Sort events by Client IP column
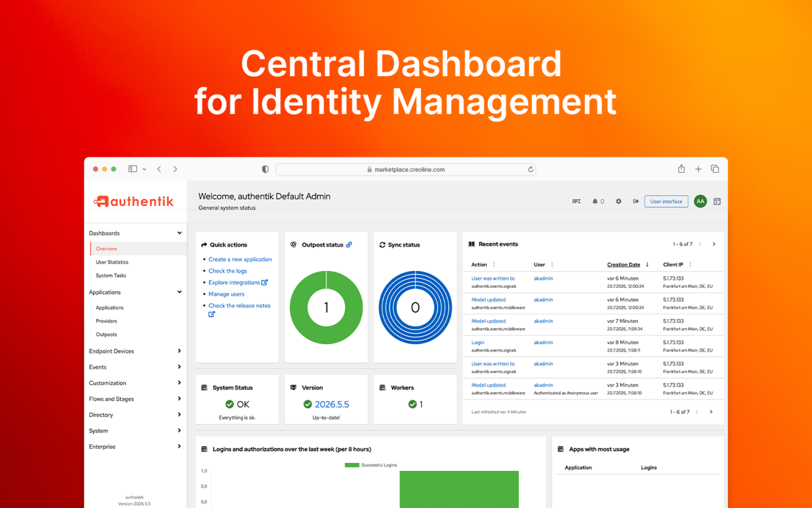 (677, 265)
